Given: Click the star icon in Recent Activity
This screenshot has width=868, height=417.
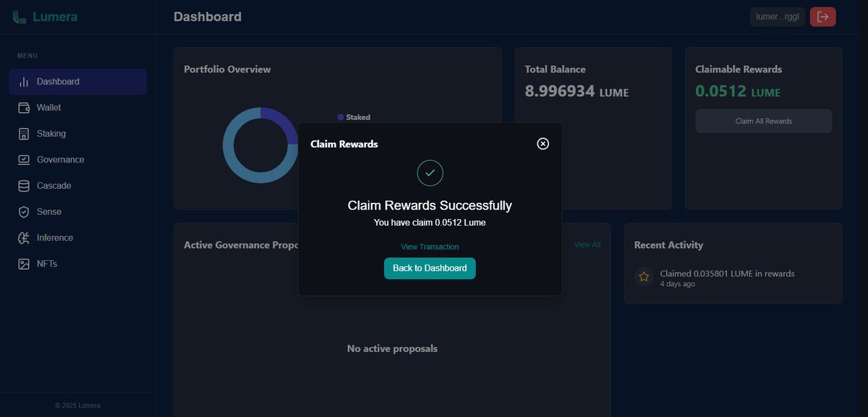Looking at the screenshot, I should click(644, 277).
